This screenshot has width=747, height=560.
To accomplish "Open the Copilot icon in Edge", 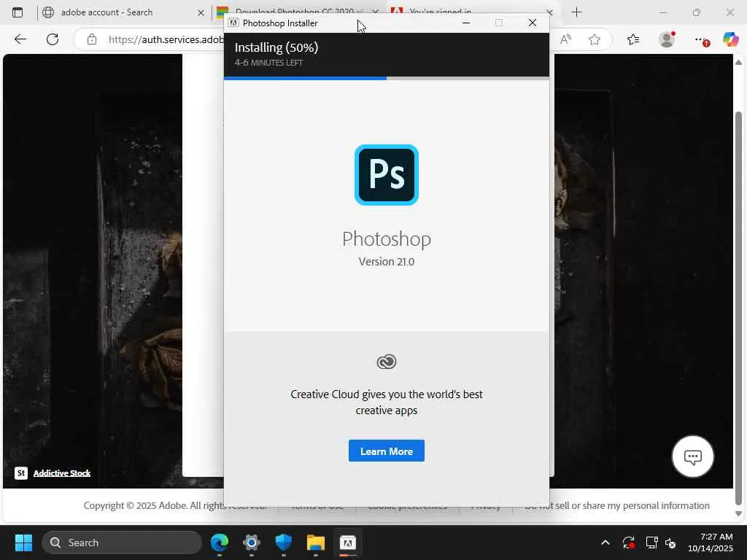I will [729, 39].
